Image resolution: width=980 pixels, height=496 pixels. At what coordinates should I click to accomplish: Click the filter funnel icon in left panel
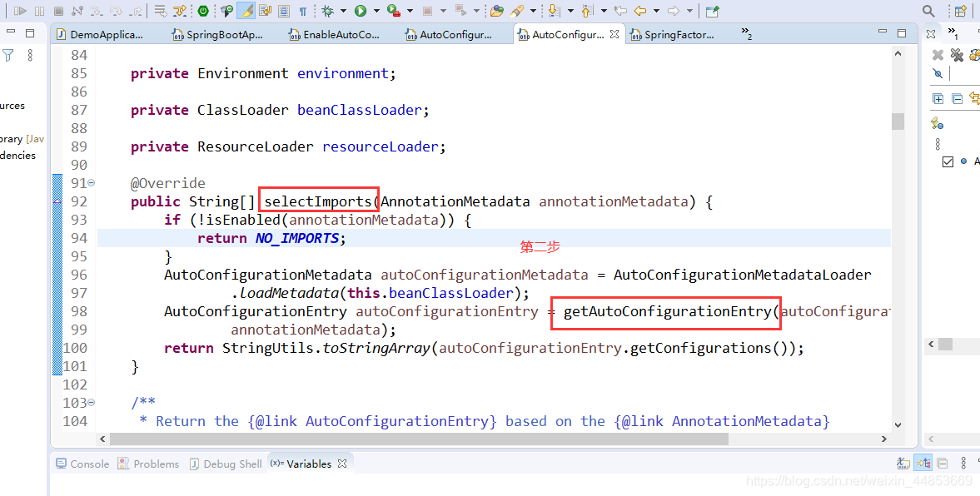point(8,55)
